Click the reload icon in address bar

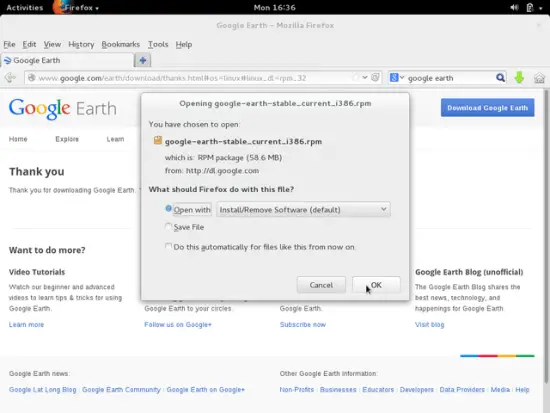click(x=375, y=78)
